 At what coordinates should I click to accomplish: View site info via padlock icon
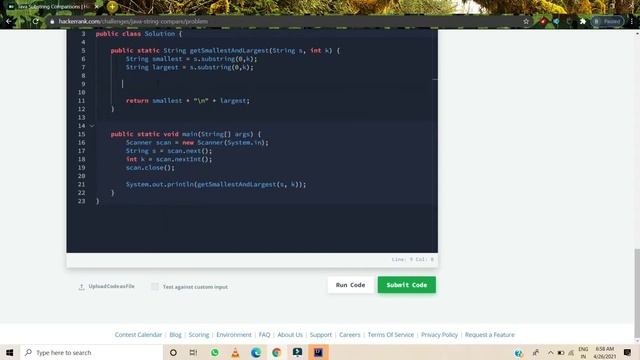(x=52, y=21)
